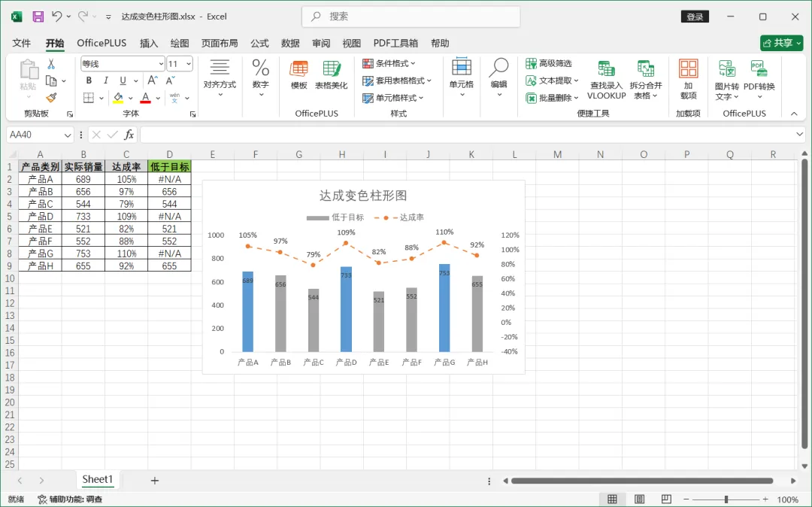This screenshot has height=507, width=812.
Task: Open the number format (数字) menu
Action: point(260,77)
